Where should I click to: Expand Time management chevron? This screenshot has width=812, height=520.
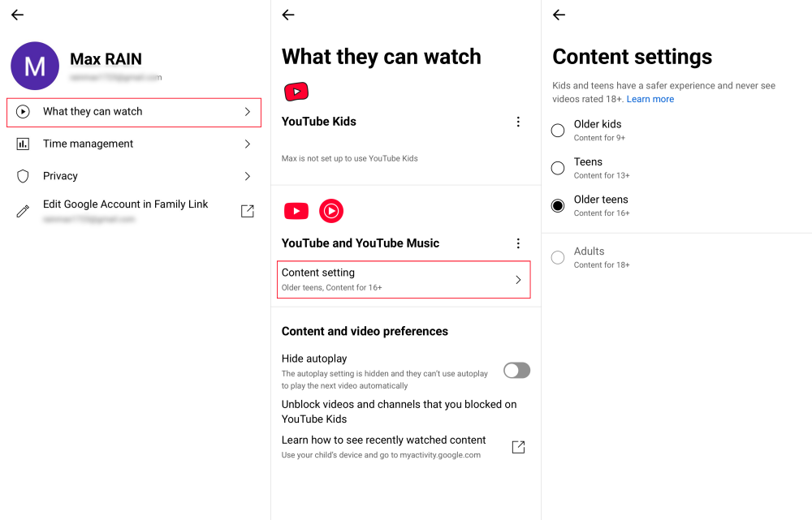coord(248,144)
